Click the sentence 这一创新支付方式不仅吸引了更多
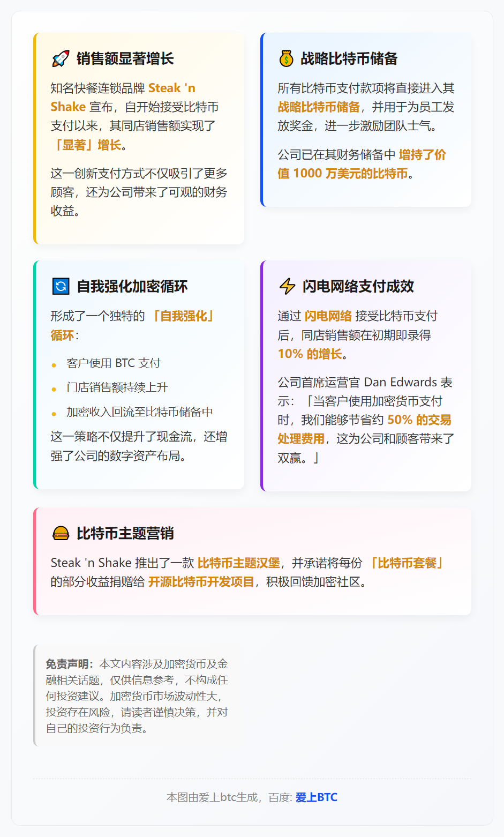Screen dimensions: 504x837 tap(139, 174)
